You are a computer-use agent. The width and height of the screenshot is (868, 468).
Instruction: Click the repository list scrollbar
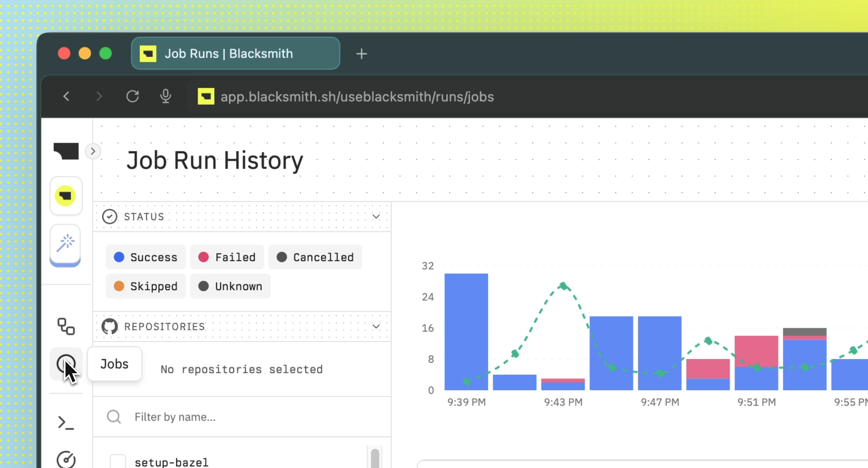pos(375,458)
